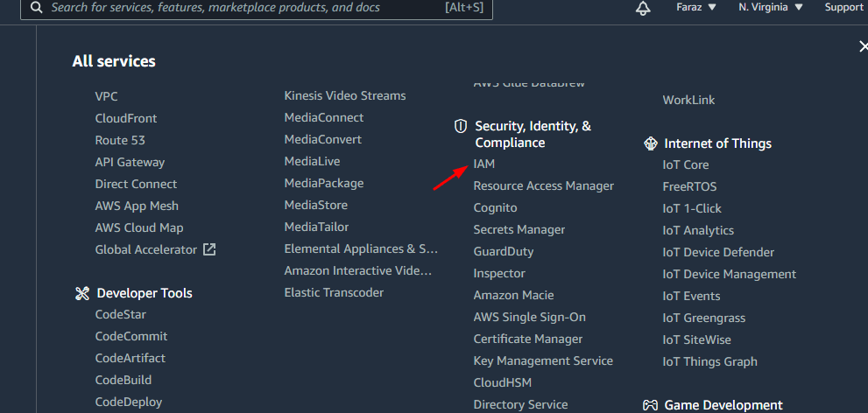This screenshot has height=413, width=868.
Task: Open Cognito
Action: (495, 208)
